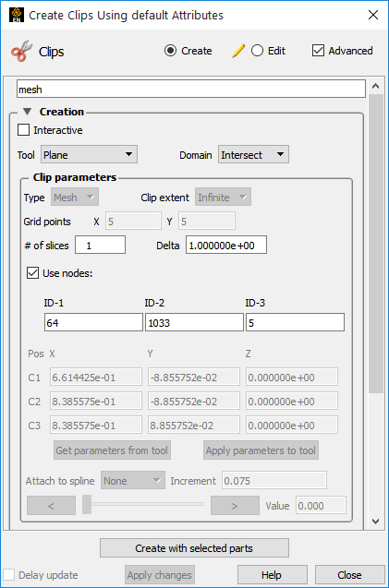This screenshot has width=389, height=588.
Task: Click the Grid points X field
Action: pyautogui.click(x=133, y=222)
